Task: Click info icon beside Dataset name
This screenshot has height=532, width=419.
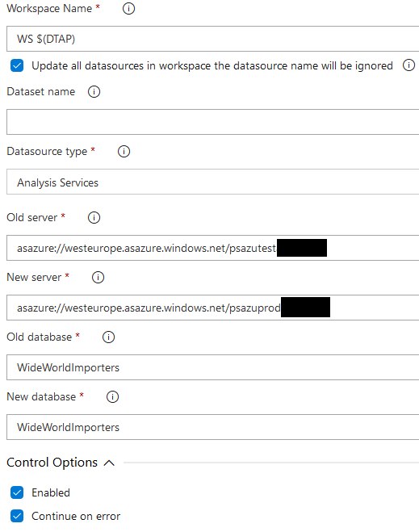Action: (x=94, y=91)
